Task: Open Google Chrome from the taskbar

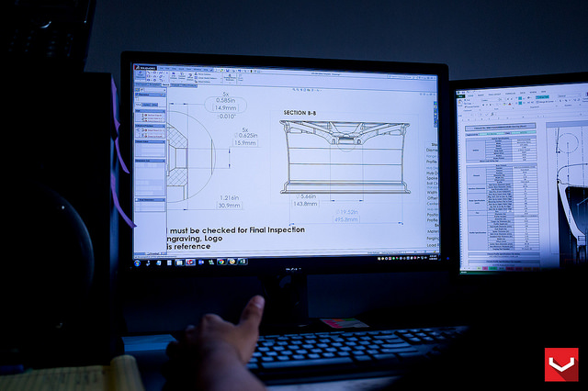Action: point(221,262)
